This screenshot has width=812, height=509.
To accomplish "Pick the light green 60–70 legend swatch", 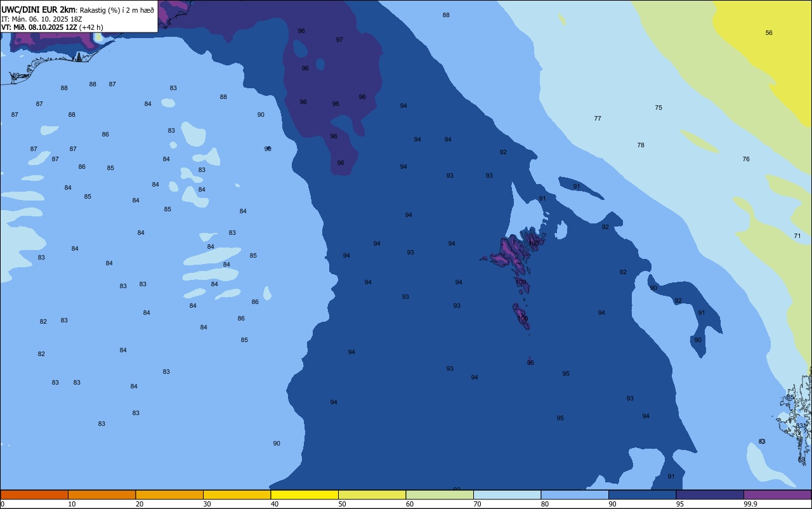I will point(440,494).
